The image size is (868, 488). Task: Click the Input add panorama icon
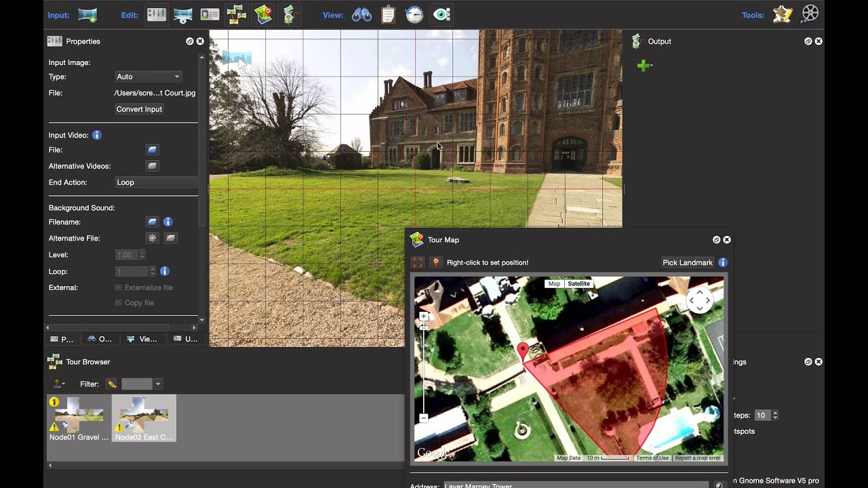[87, 14]
